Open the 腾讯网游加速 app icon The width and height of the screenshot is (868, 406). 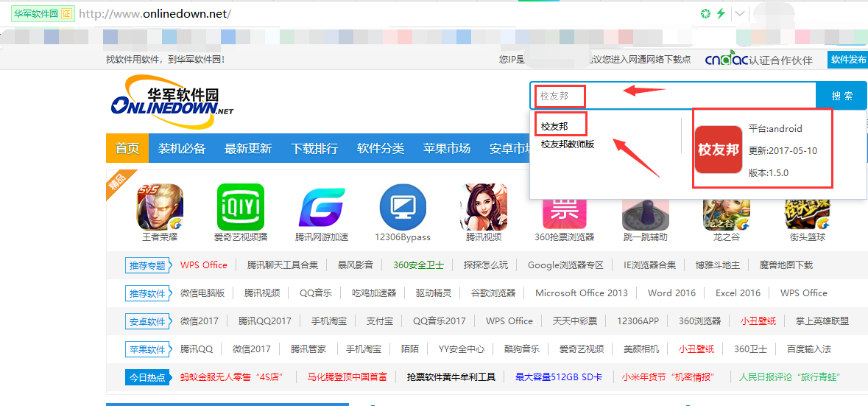[x=322, y=207]
